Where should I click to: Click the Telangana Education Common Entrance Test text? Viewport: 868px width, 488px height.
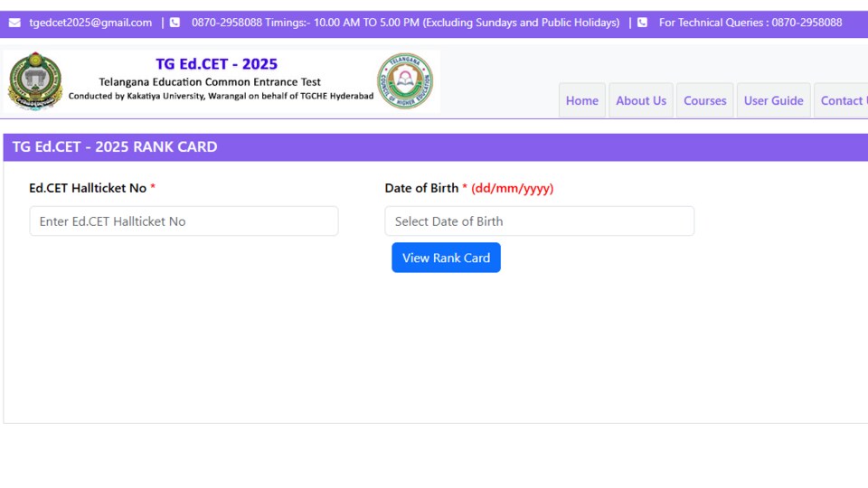click(210, 82)
